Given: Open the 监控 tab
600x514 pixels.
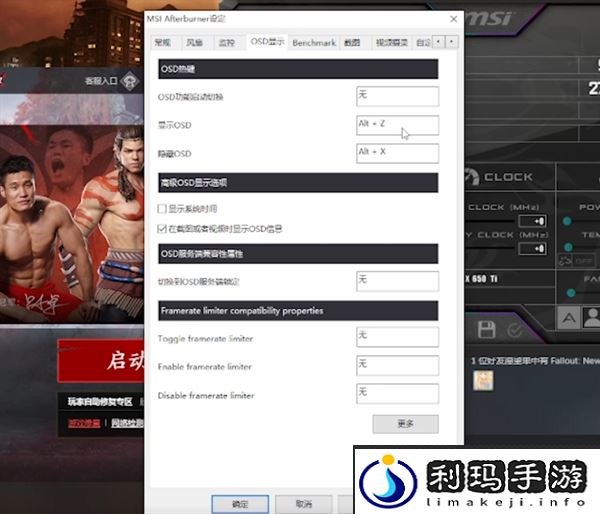Looking at the screenshot, I should (227, 42).
